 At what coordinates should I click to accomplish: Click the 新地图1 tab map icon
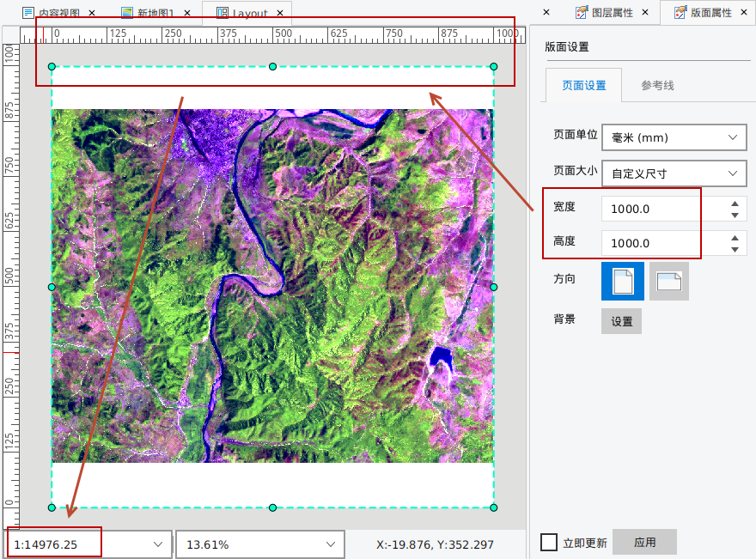127,14
